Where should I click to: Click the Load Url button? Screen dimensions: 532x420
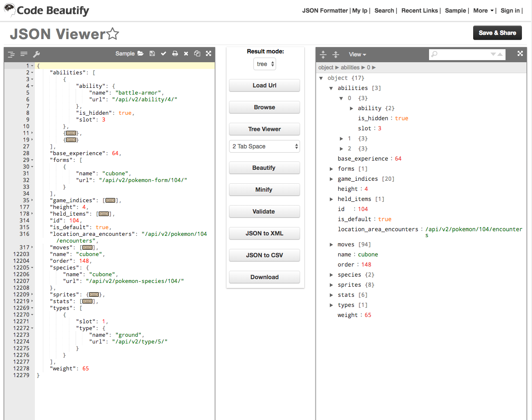pyautogui.click(x=264, y=85)
